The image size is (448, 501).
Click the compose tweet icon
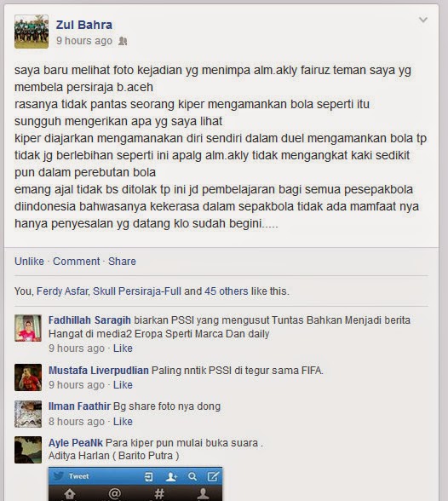coord(213,476)
